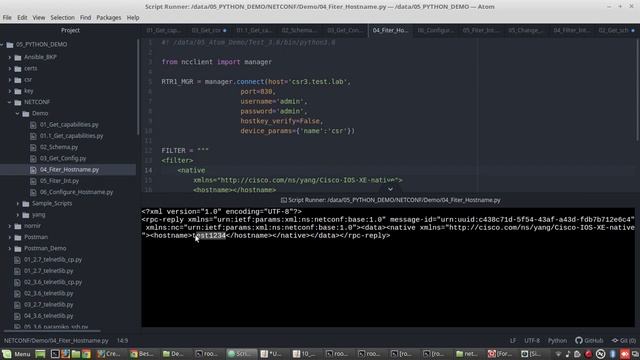The width and height of the screenshot is (640, 360).
Task: Click the 01_2.7_telnetlib_cp.py file icon
Action: click(18, 260)
